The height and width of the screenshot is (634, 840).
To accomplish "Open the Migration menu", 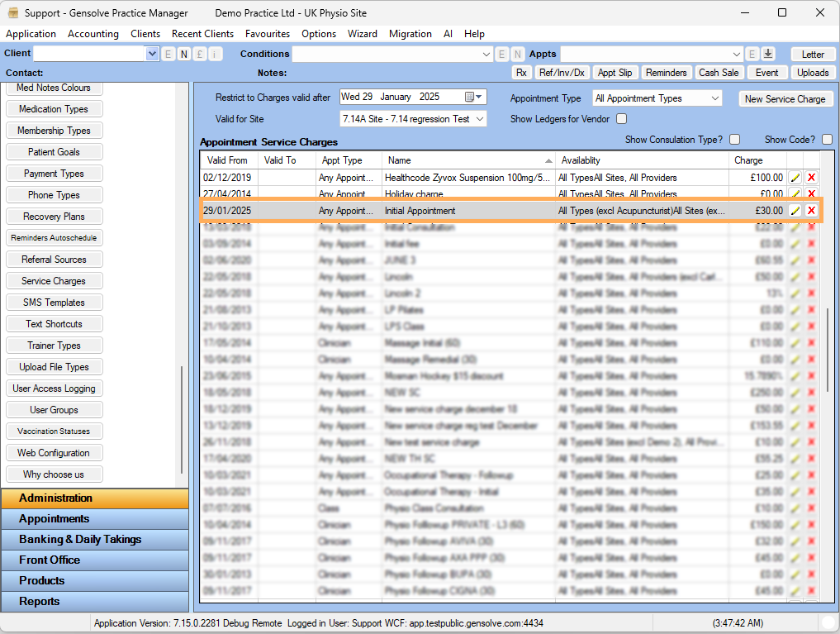I will (411, 34).
